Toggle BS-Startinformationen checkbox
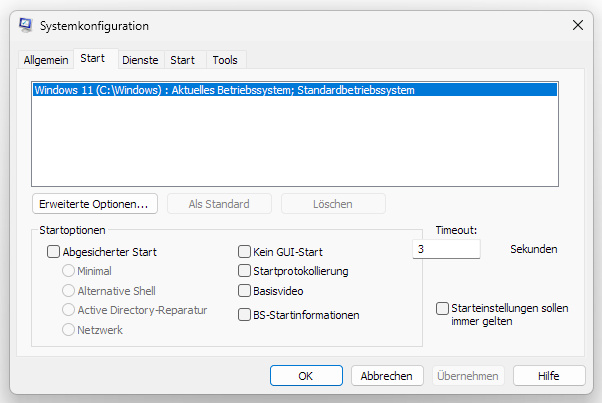This screenshot has height=403, width=602. (245, 315)
